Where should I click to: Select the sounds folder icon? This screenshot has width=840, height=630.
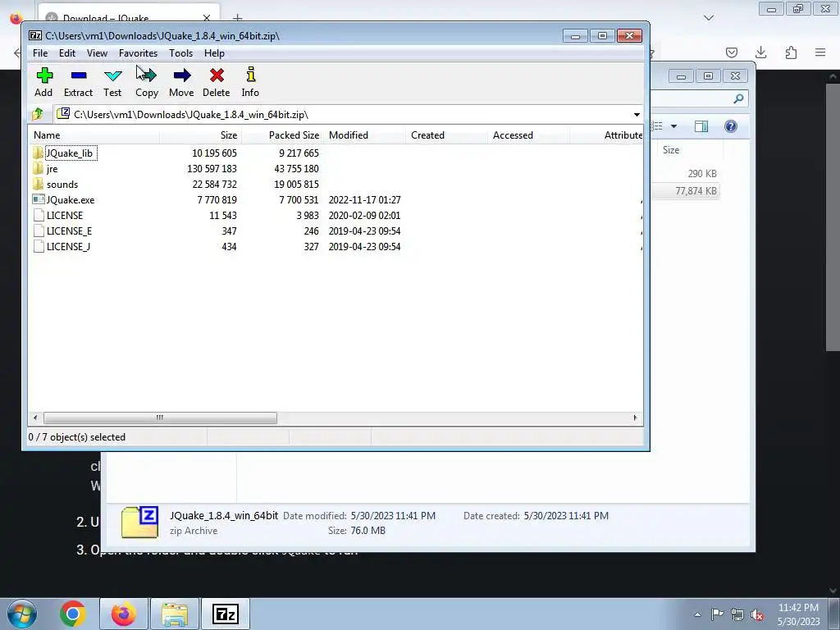click(38, 184)
